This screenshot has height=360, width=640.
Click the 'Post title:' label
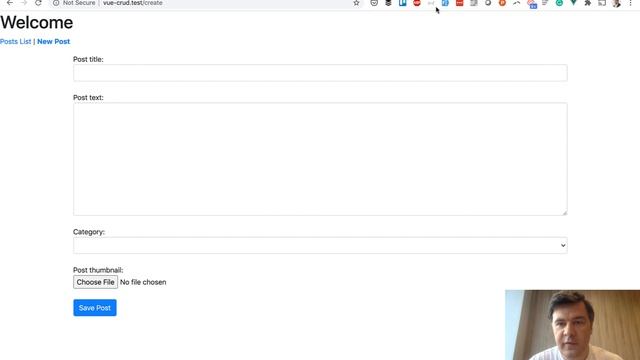pyautogui.click(x=88, y=59)
